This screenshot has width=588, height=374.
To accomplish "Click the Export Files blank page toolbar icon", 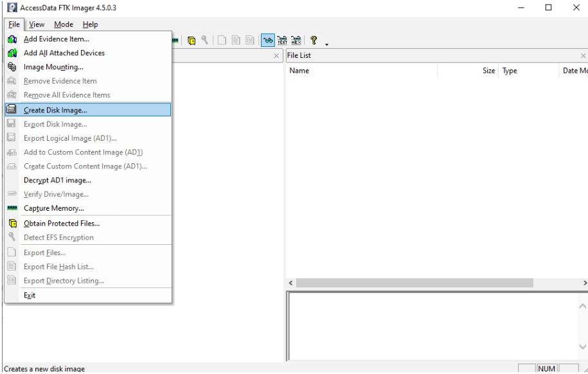I will [222, 40].
